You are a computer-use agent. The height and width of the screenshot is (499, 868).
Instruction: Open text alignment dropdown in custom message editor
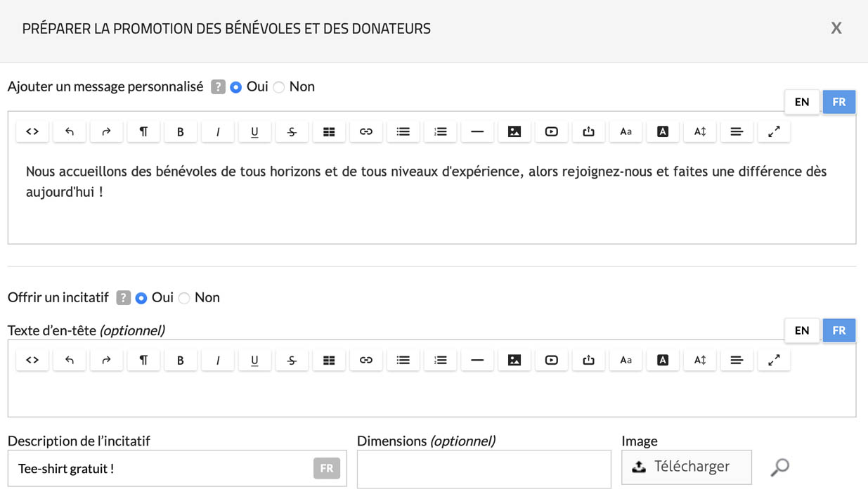coord(737,131)
